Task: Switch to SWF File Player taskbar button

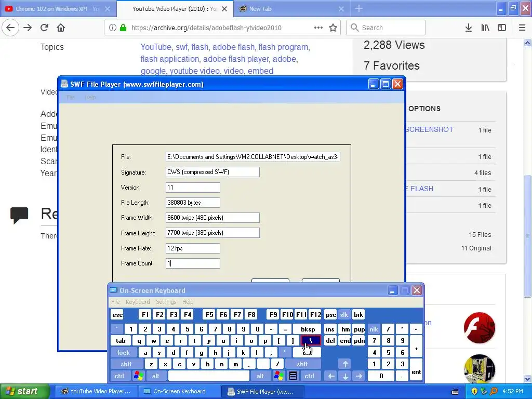Action: [261, 391]
